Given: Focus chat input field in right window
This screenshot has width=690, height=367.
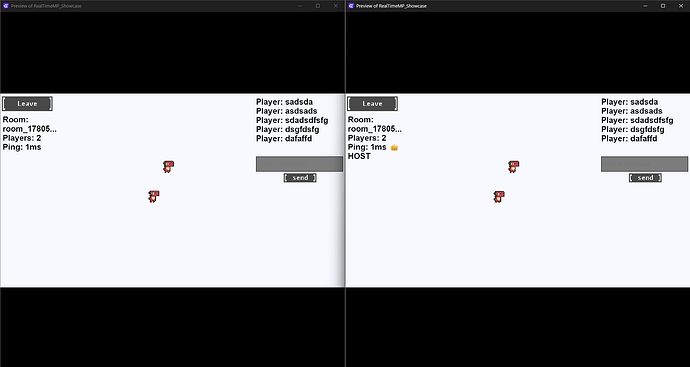Looking at the screenshot, I should (x=644, y=164).
